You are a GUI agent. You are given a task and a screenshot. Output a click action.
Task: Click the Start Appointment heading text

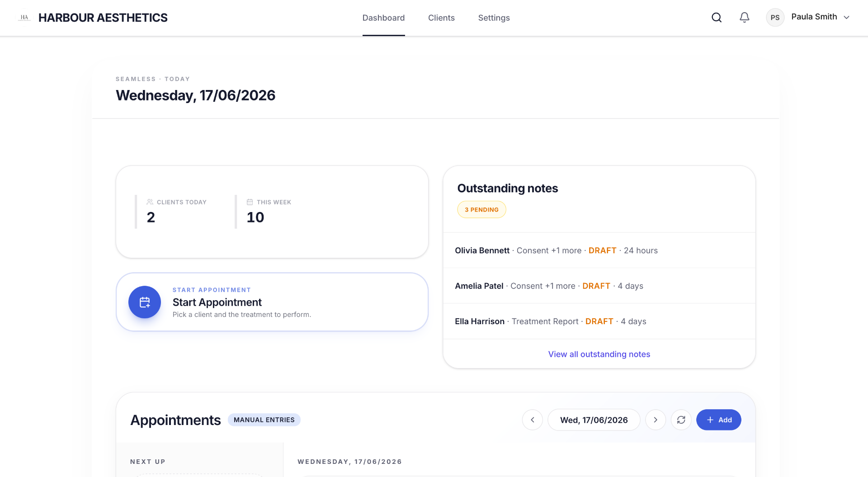click(x=217, y=302)
